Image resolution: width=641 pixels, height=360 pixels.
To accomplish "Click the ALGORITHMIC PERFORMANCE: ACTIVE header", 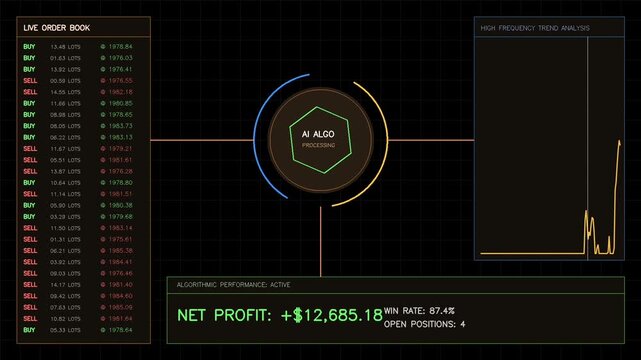I will coord(233,285).
